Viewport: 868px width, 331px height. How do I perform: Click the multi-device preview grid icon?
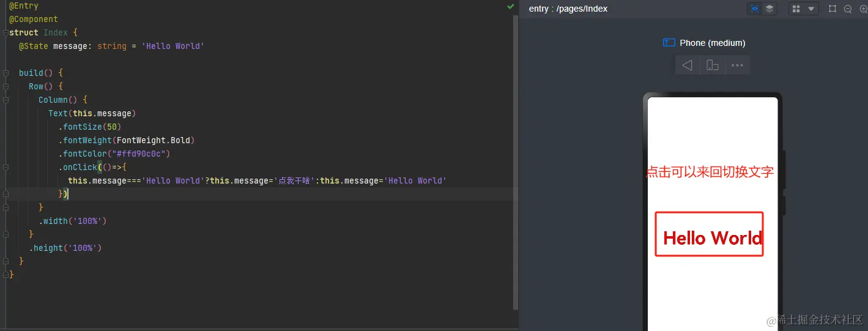(x=796, y=9)
